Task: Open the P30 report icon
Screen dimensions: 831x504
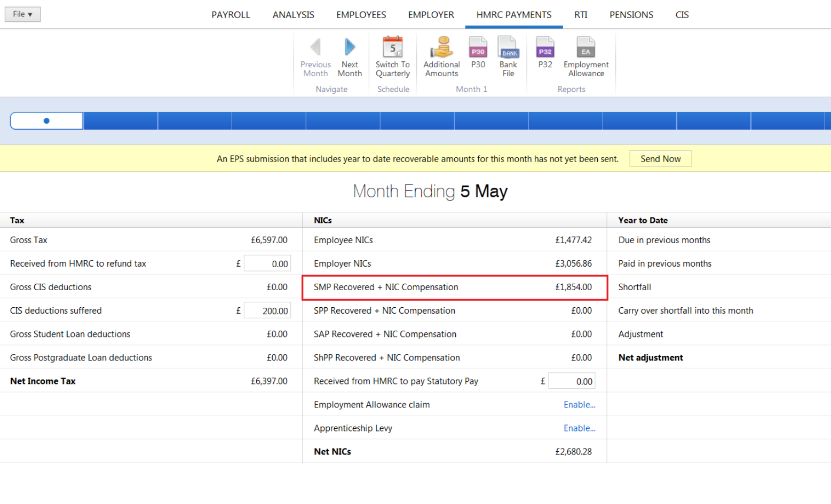Action: (478, 47)
